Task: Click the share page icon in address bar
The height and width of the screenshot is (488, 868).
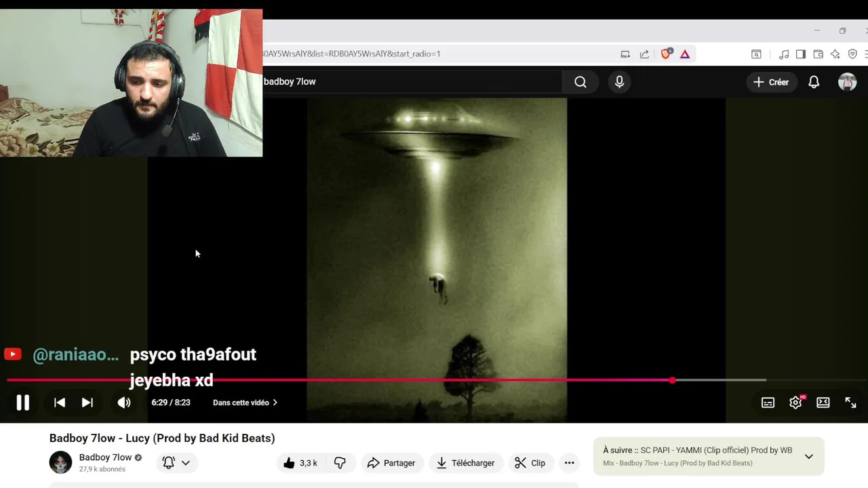Action: click(644, 54)
